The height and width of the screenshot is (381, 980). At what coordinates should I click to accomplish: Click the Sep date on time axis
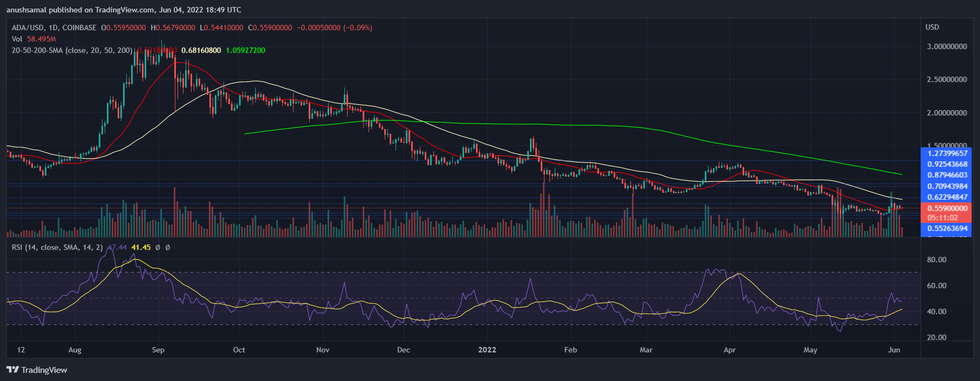point(158,350)
